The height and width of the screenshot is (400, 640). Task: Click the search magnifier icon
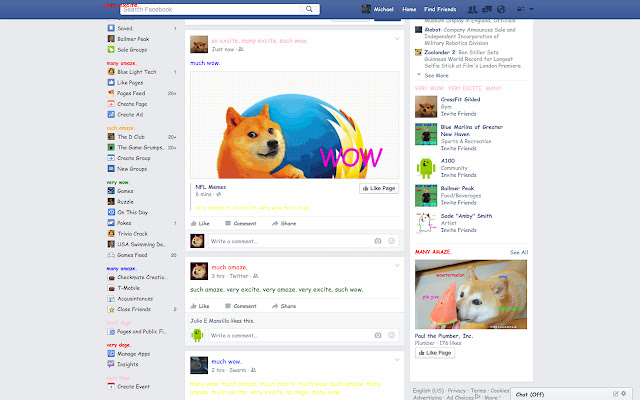[309, 9]
